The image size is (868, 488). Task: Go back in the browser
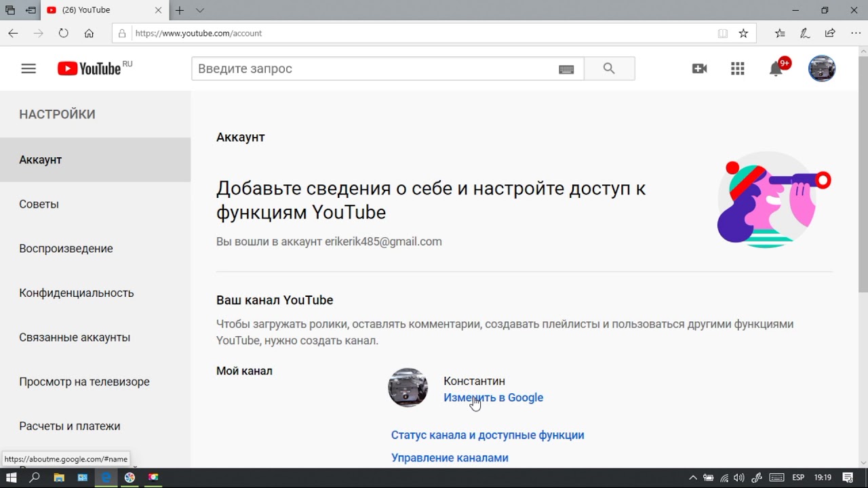click(x=13, y=33)
